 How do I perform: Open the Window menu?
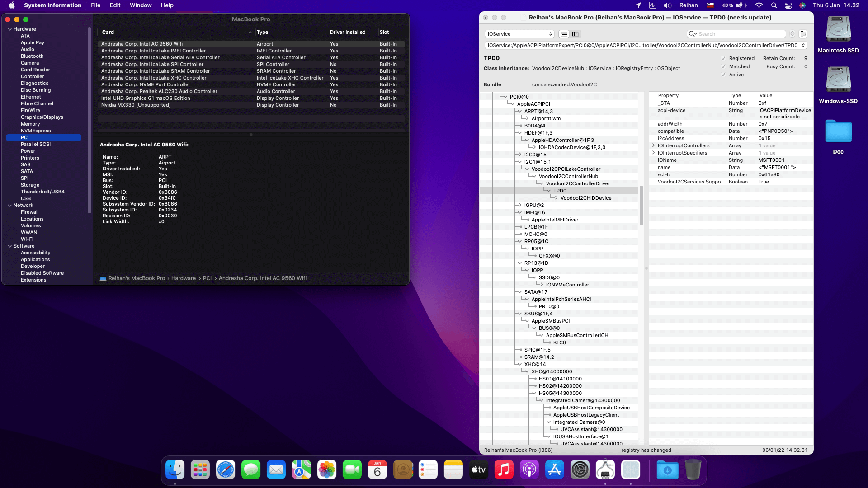click(x=141, y=5)
